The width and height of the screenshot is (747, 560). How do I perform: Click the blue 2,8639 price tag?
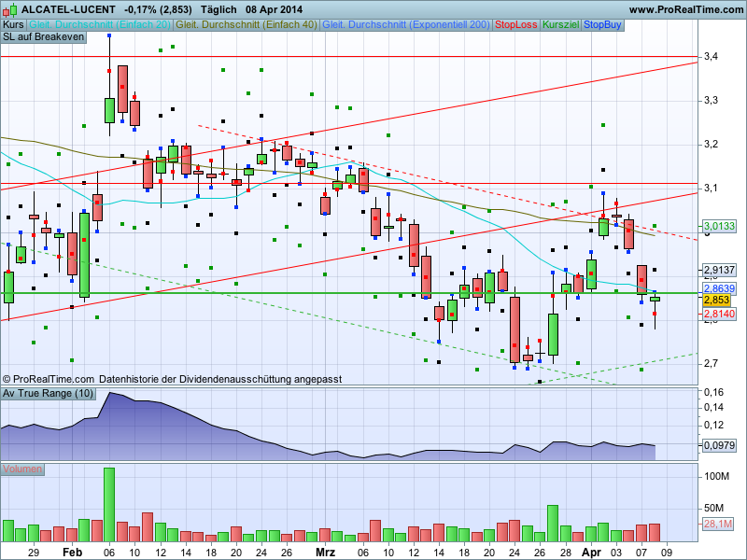719,288
